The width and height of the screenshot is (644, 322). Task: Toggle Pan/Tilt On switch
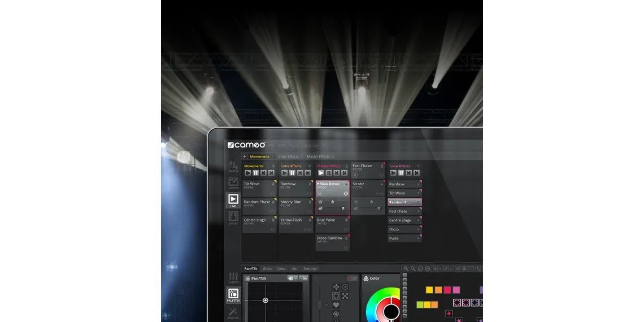click(303, 279)
